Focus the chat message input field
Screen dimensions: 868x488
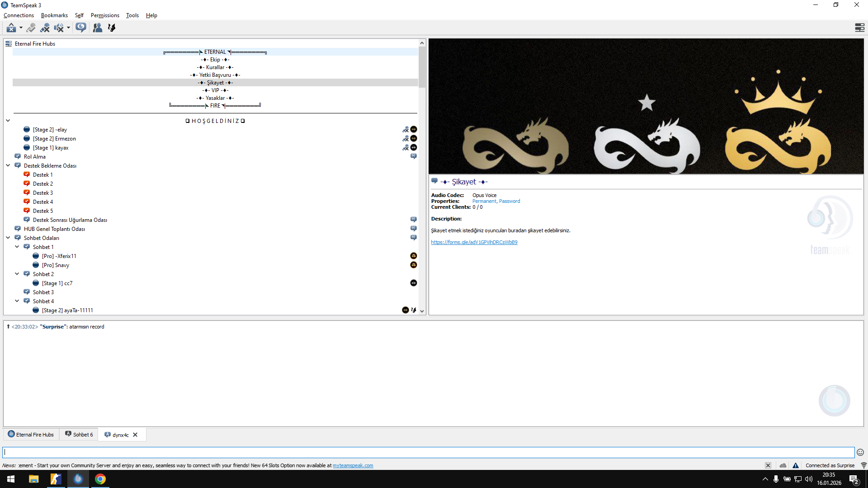coord(429,452)
